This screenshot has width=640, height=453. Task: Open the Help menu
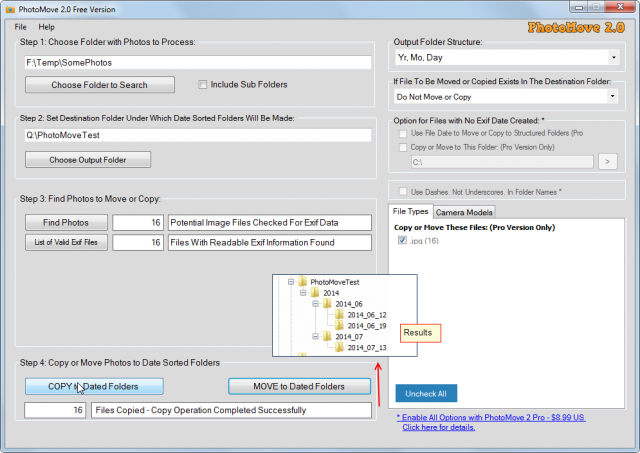pyautogui.click(x=46, y=27)
